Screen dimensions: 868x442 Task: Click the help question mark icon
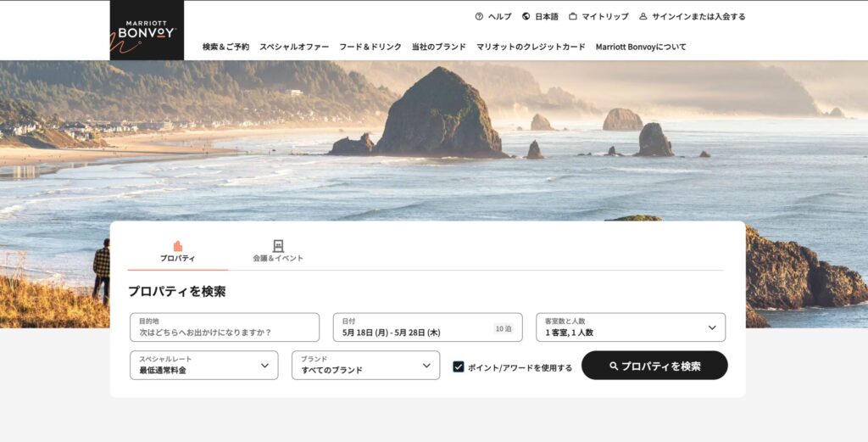479,16
